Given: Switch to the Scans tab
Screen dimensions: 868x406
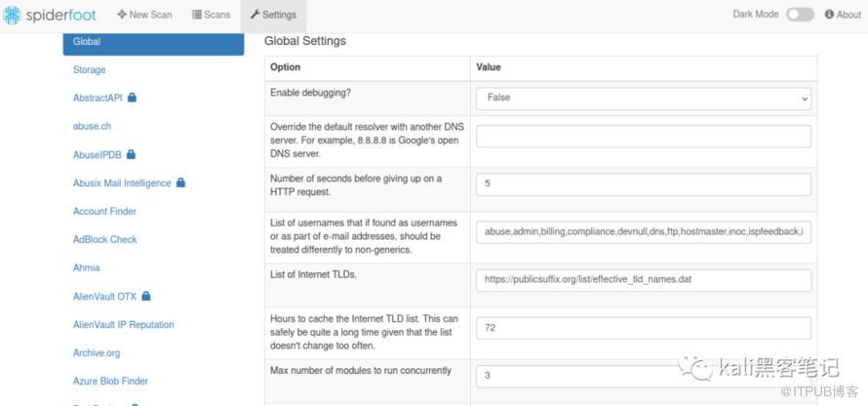Looking at the screenshot, I should [211, 15].
